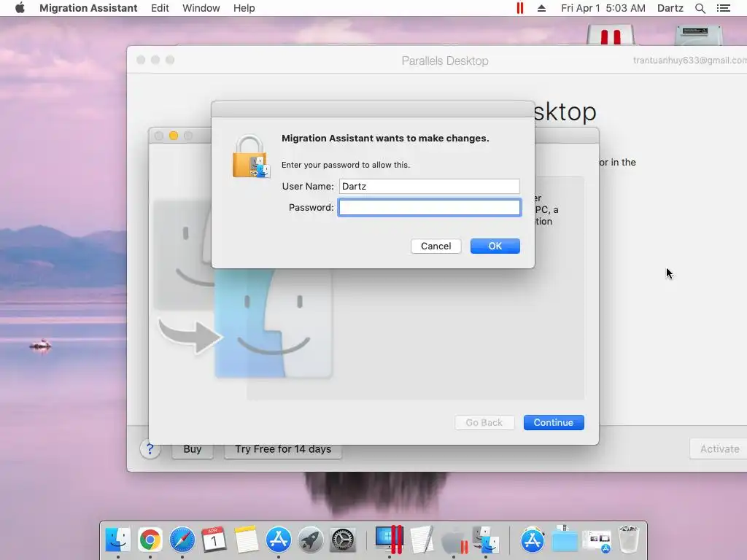Image resolution: width=747 pixels, height=560 pixels.
Task: Open Notification Center list icon
Action: [723, 8]
